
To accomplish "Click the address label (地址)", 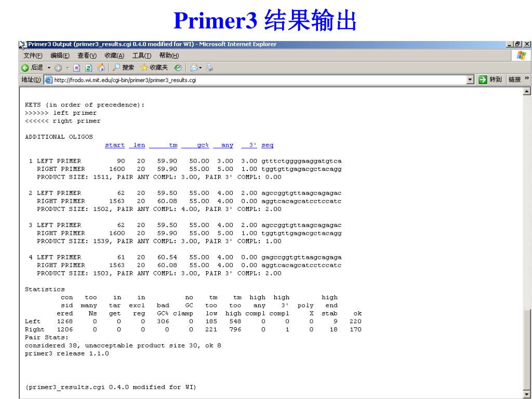I will click(31, 79).
